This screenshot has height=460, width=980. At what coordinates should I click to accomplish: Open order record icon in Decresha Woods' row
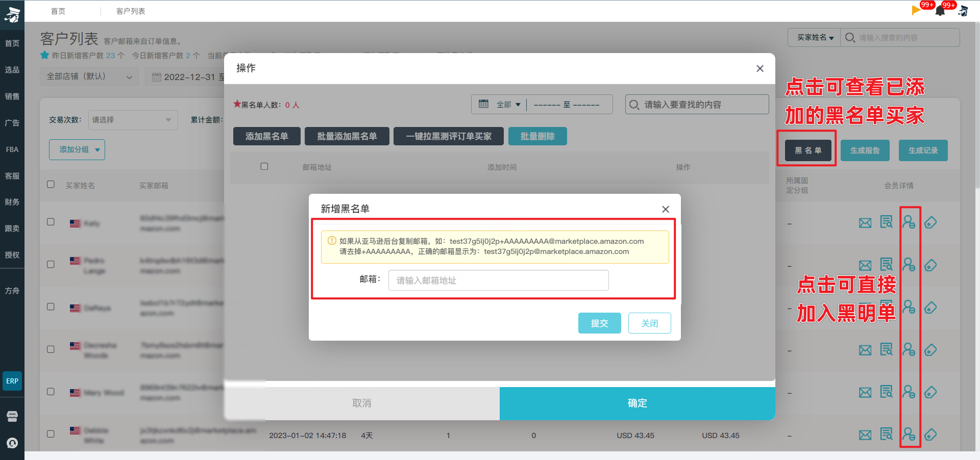click(x=887, y=349)
